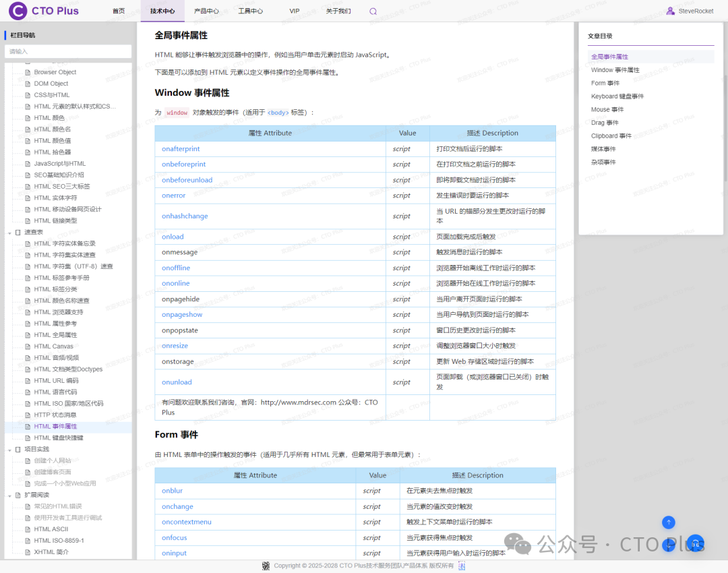This screenshot has width=728, height=573.
Task: Click the blue down-arrow floating button
Action: click(x=669, y=545)
